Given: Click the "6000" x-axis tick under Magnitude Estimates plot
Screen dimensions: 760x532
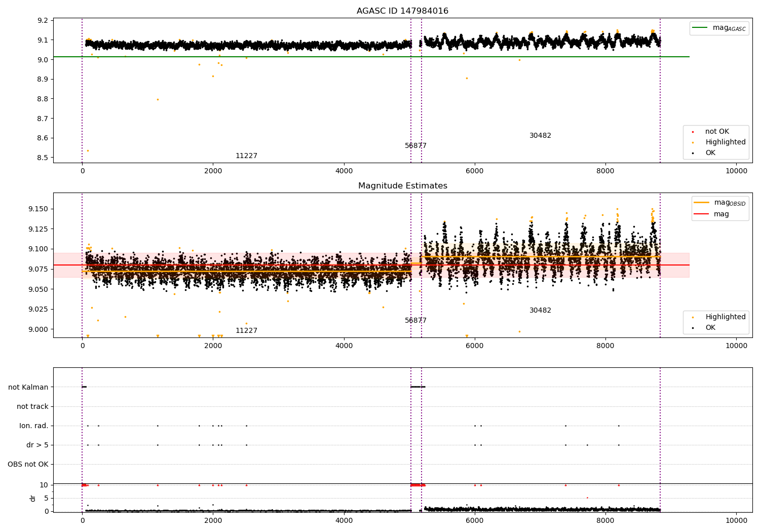Looking at the screenshot, I should pos(475,346).
